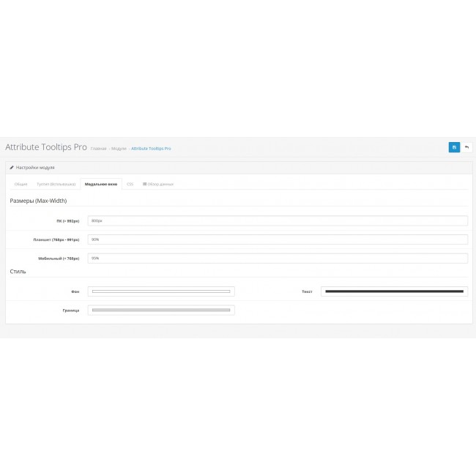Click the back arrow icon button
The height and width of the screenshot is (476, 476).
tap(466, 147)
